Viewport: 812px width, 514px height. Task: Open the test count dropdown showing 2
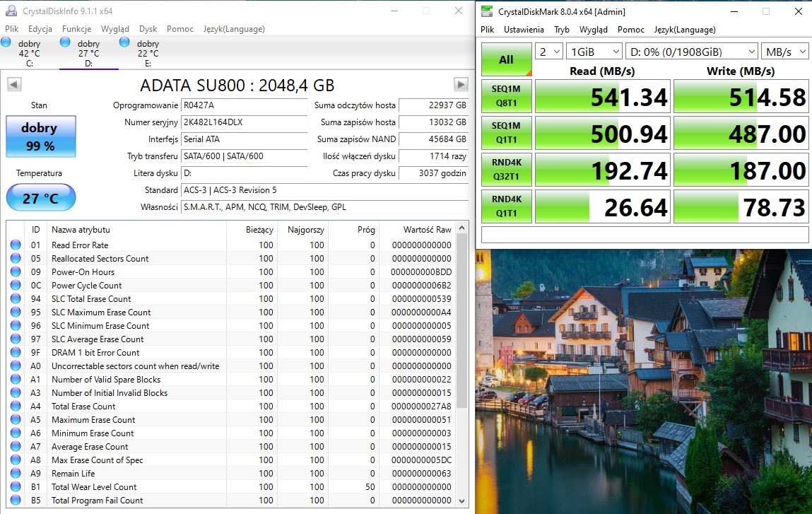[x=548, y=52]
